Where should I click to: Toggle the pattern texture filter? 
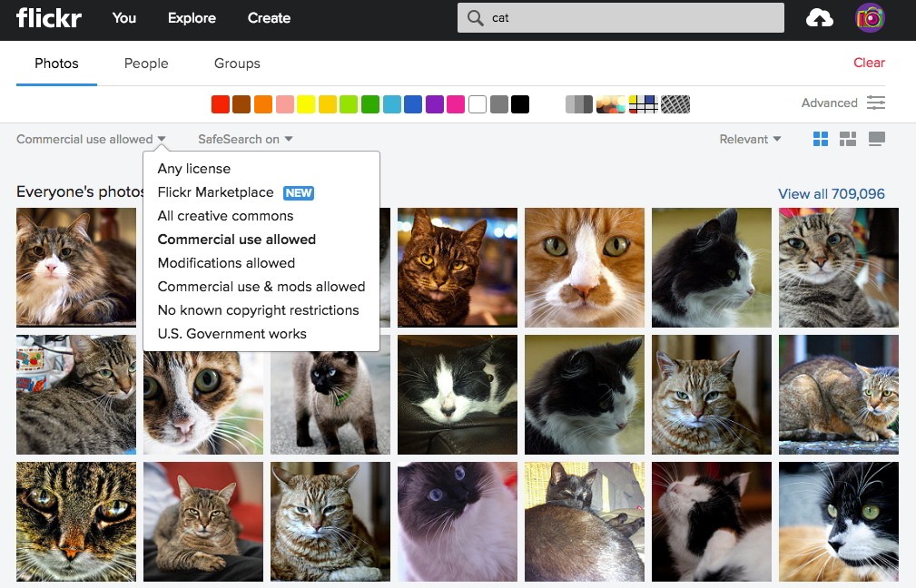675,104
